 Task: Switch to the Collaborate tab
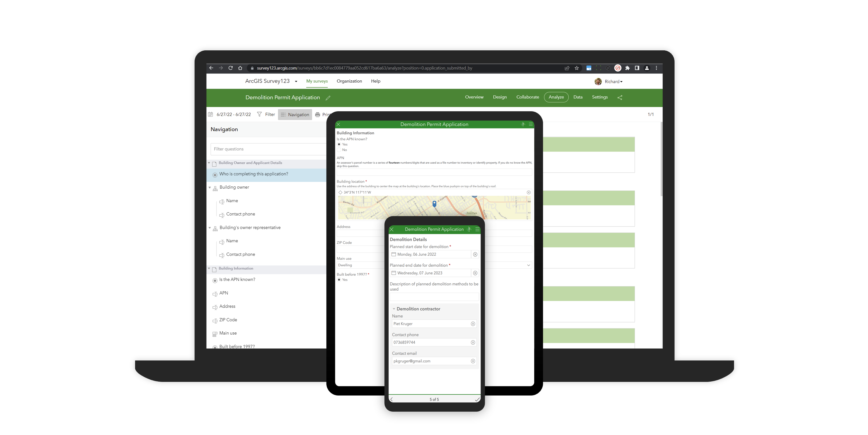pos(527,97)
